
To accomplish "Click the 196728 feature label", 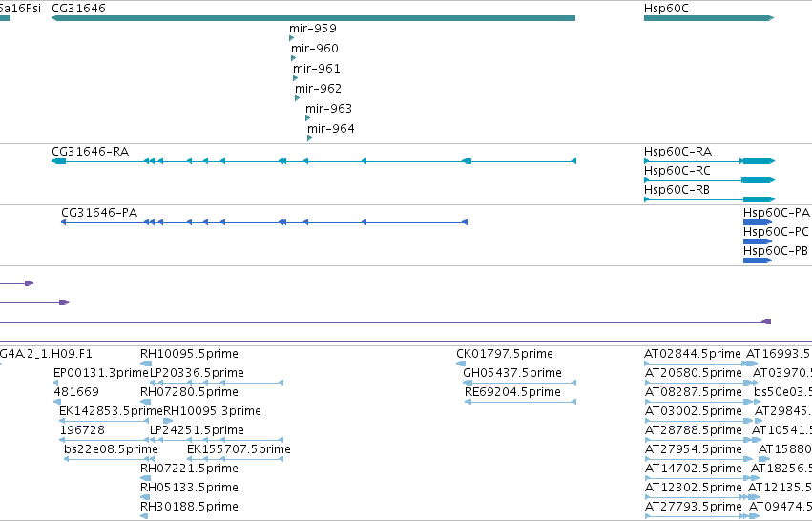I will (82, 430).
